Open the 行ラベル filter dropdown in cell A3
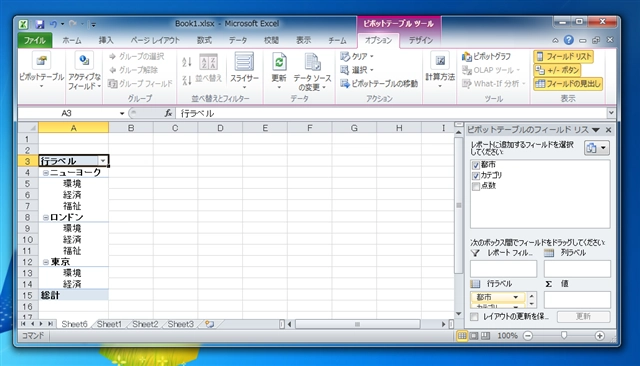The image size is (640, 366). pos(103,161)
